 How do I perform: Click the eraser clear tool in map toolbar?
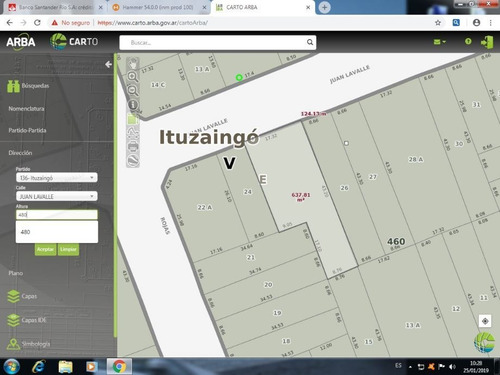tap(133, 160)
